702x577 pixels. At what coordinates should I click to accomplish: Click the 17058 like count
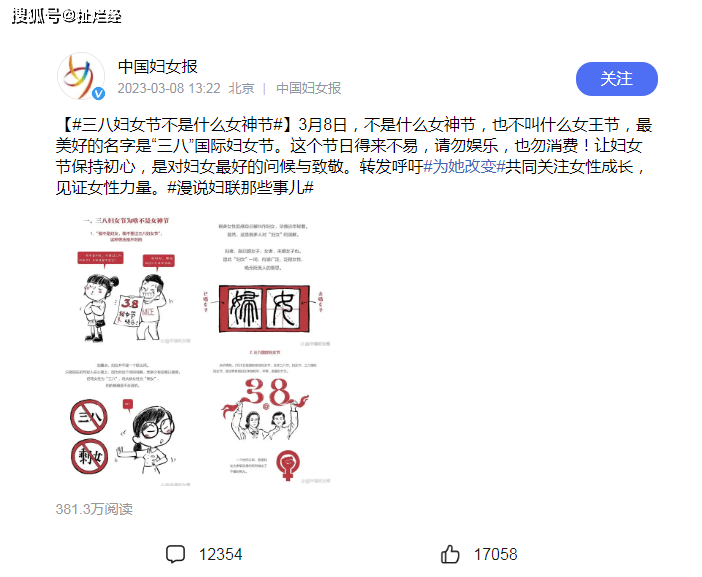(495, 554)
